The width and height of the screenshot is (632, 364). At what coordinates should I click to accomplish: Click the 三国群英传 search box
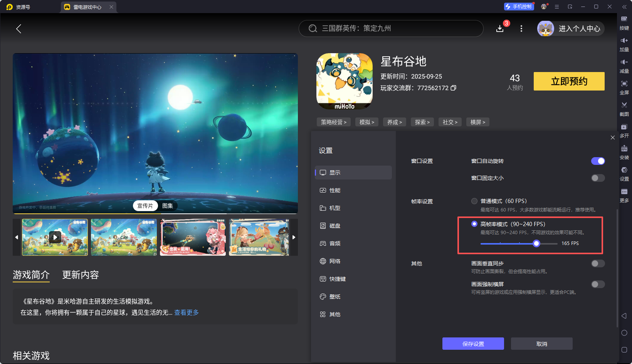pos(390,28)
